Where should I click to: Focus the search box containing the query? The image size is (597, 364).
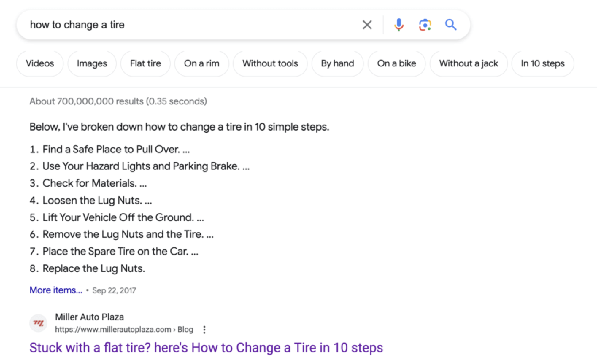click(182, 25)
